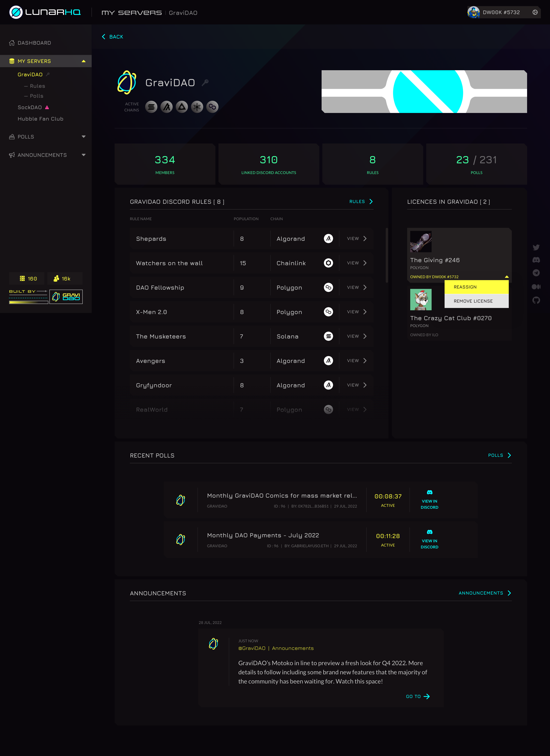The image size is (550, 756).
Task: Click the key icon next to GraviDAO title
Action: 205,82
